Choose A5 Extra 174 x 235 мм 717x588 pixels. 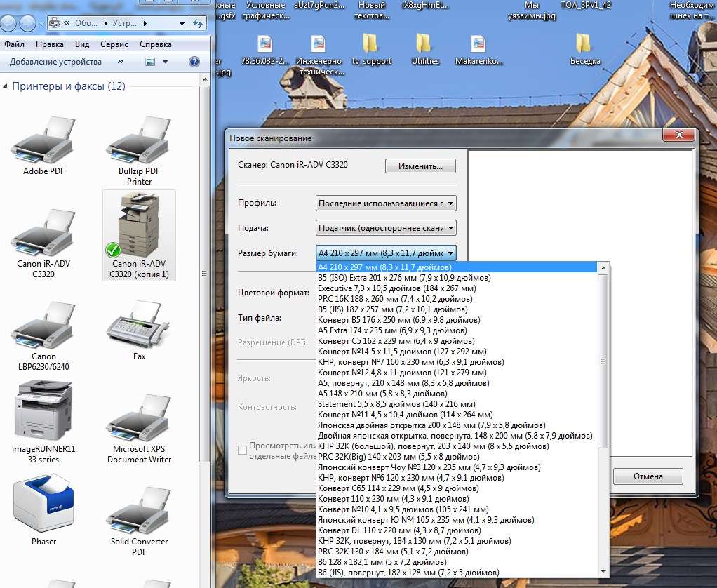(457, 330)
